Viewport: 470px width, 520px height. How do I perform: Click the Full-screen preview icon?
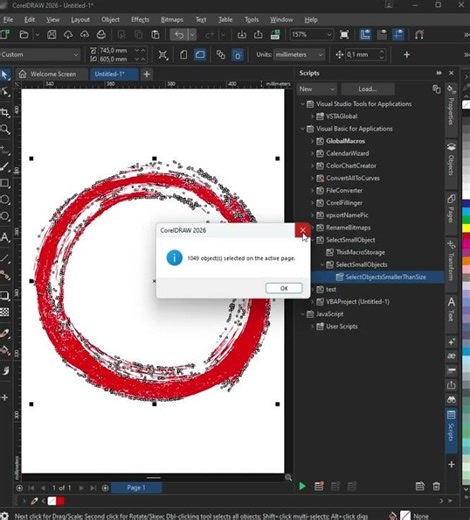[x=344, y=35]
